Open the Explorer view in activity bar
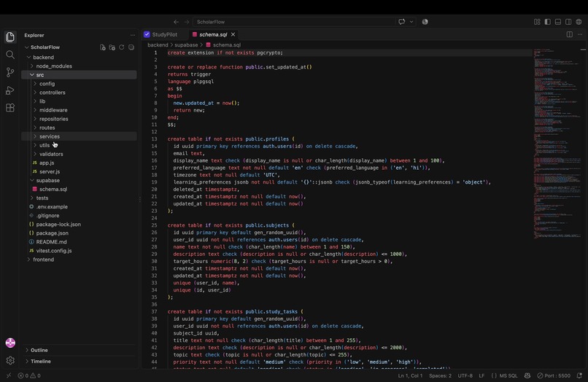The image size is (588, 382). (10, 36)
